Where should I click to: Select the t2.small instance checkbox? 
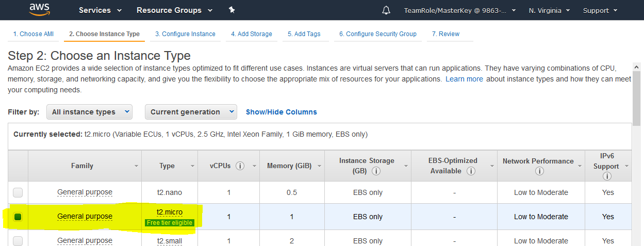coord(18,240)
